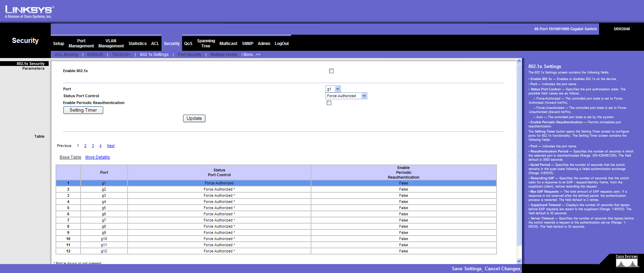Switch to VLAN Management tab
644x273 pixels.
click(x=111, y=43)
